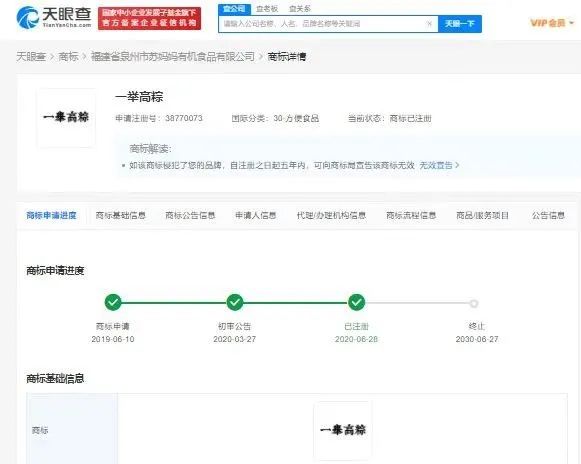This screenshot has height=464, width=581.
Task: Click the 天眼一下 search button
Action: tap(459, 24)
